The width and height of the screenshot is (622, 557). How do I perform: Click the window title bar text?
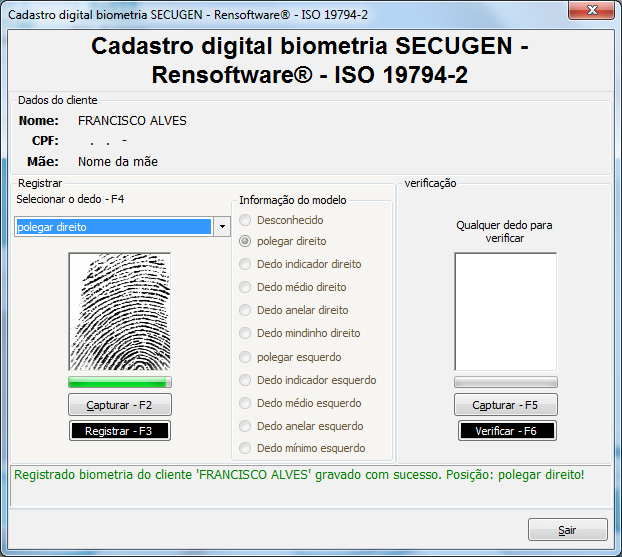coord(188,15)
